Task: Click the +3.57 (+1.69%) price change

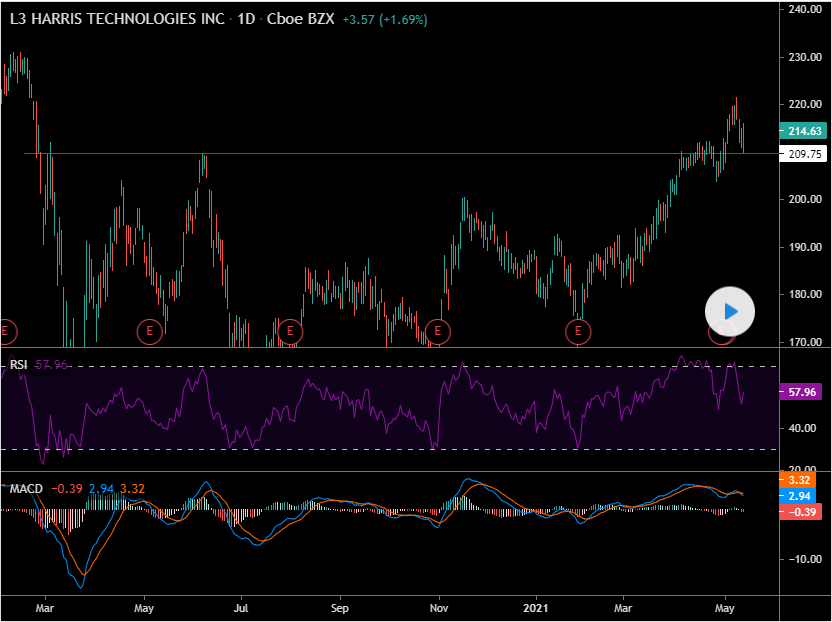Action: pos(385,20)
